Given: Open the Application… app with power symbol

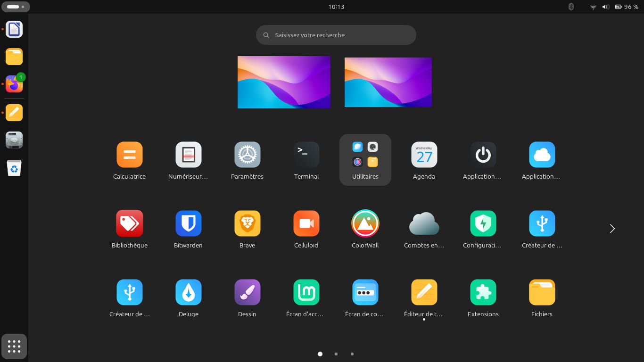Looking at the screenshot, I should pyautogui.click(x=483, y=160).
